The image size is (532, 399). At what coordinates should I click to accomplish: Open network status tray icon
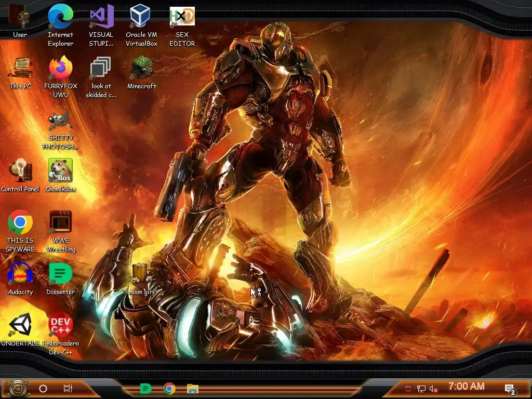(x=421, y=389)
